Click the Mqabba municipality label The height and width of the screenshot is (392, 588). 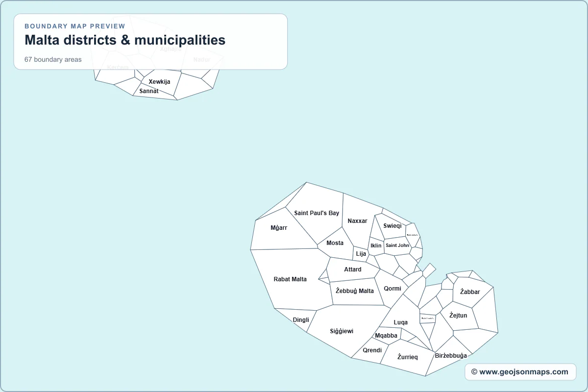coord(386,336)
